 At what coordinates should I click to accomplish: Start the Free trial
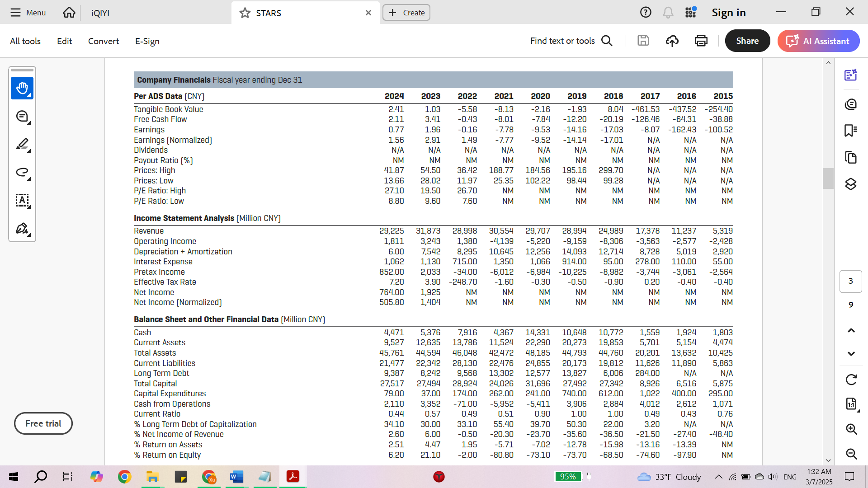tap(43, 423)
